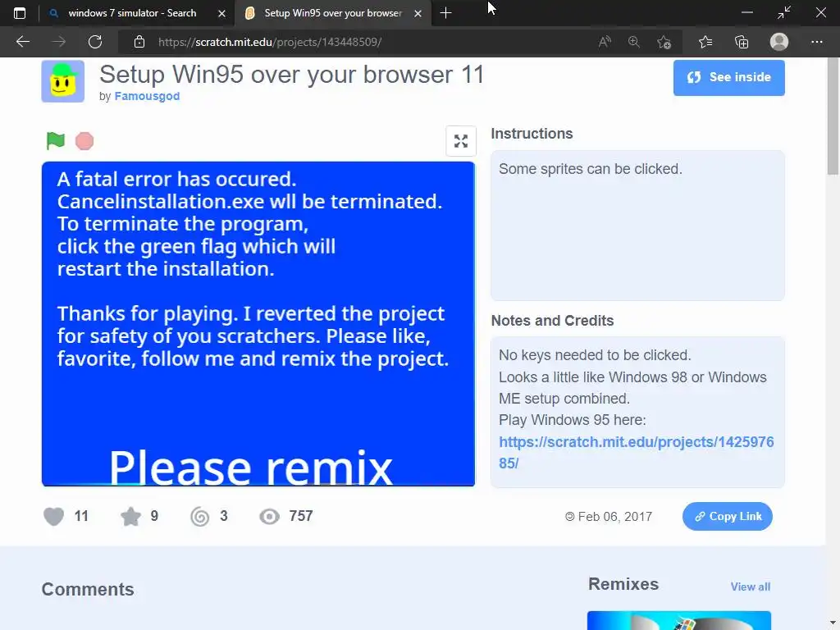View site information lock icon

point(139,42)
